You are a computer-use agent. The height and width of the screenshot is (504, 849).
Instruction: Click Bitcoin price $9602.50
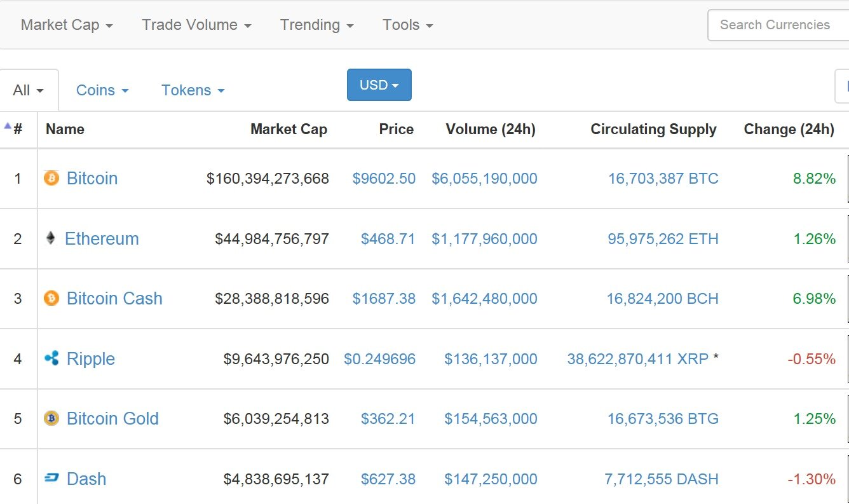[x=384, y=179]
